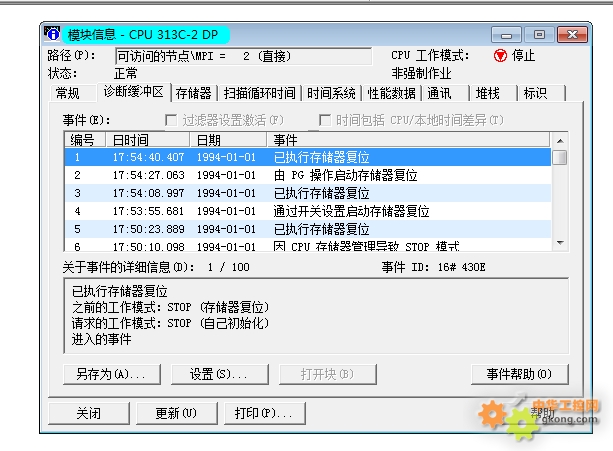Click the 关闭 button
Viewport: 613px width, 451px height.
pyautogui.click(x=89, y=413)
